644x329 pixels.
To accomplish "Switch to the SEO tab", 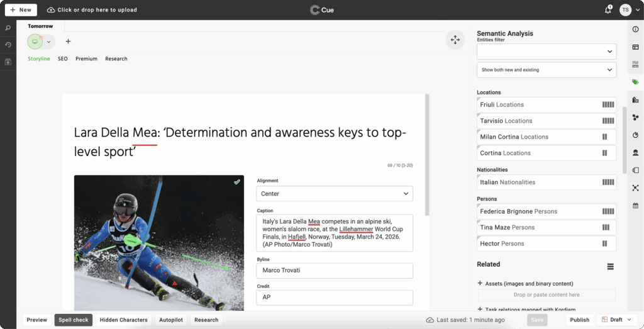I will 63,59.
